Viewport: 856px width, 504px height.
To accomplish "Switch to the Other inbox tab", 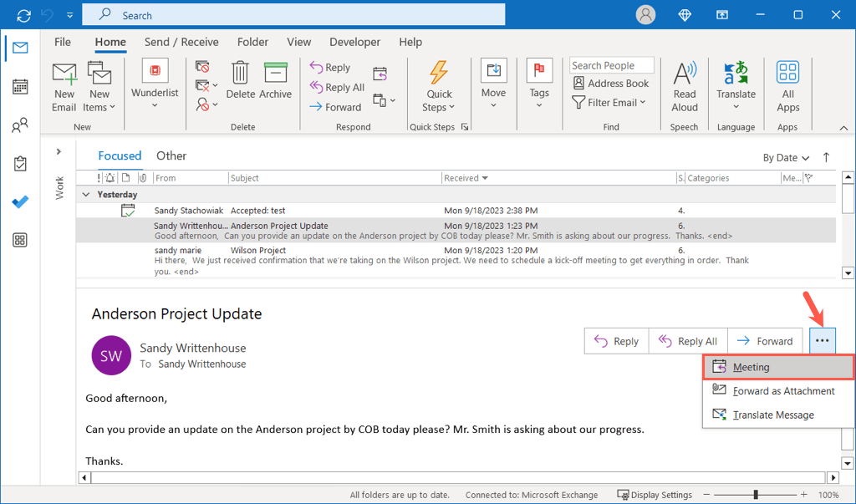I will (171, 155).
